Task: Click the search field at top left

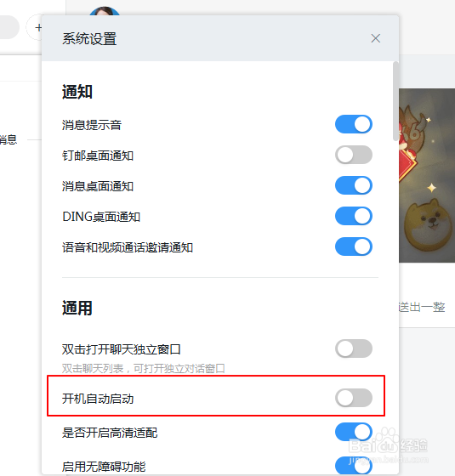Action: click(9, 27)
